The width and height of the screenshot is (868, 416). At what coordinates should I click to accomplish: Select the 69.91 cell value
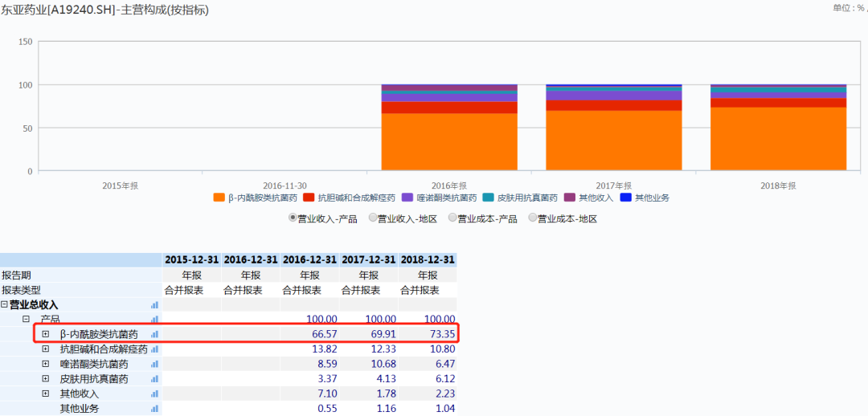[382, 334]
